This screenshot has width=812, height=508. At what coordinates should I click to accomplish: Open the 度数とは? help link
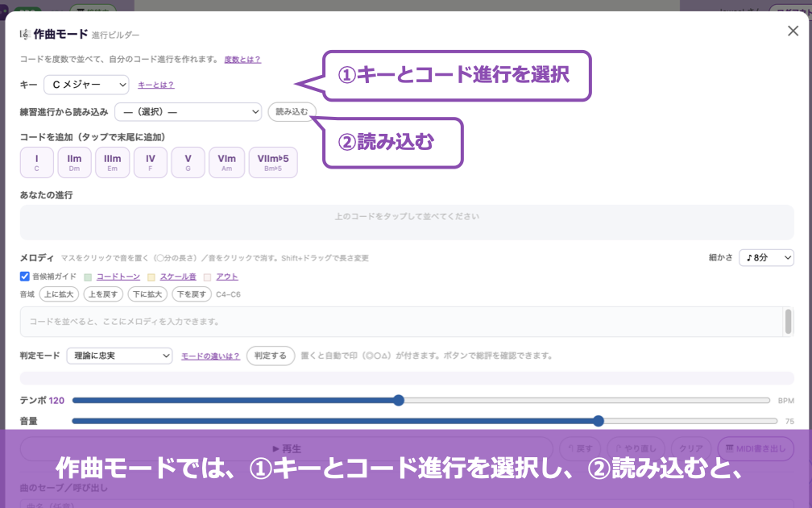(x=242, y=60)
